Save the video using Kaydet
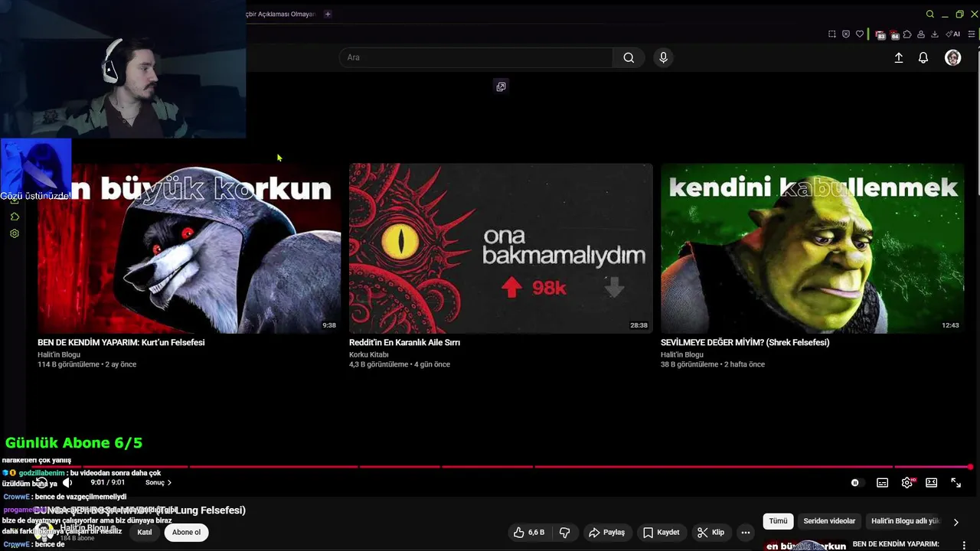 661,532
